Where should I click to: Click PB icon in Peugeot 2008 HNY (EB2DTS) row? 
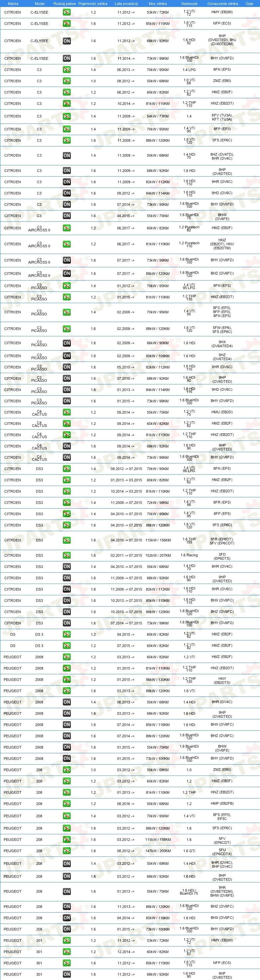pos(67,680)
